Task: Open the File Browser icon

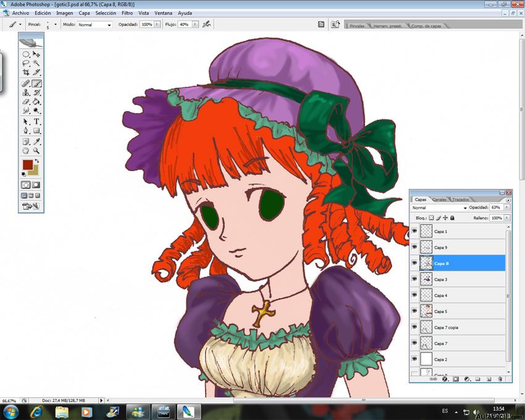Action: coord(335,24)
